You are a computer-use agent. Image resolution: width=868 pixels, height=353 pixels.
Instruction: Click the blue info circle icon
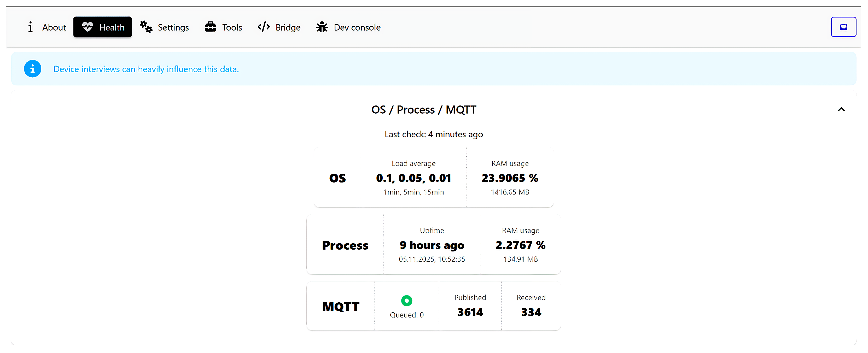tap(33, 69)
